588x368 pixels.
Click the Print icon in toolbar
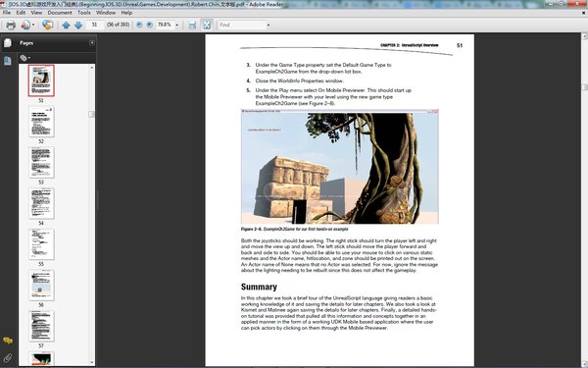[x=11, y=26]
